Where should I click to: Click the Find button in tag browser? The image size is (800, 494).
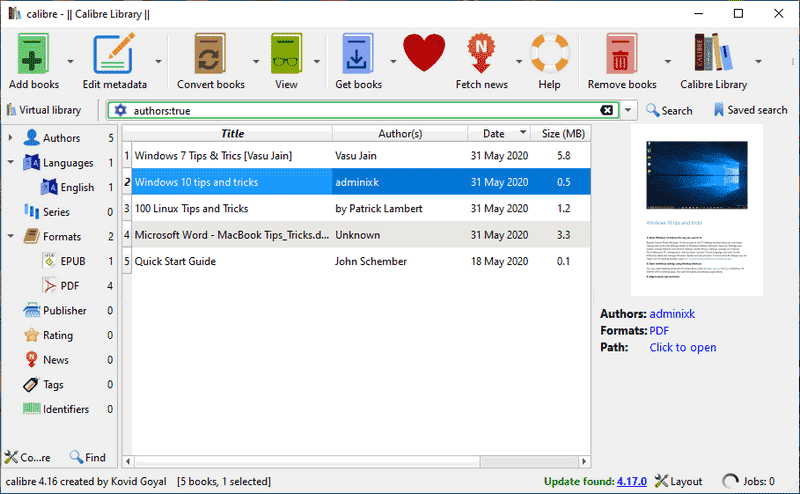tap(88, 457)
